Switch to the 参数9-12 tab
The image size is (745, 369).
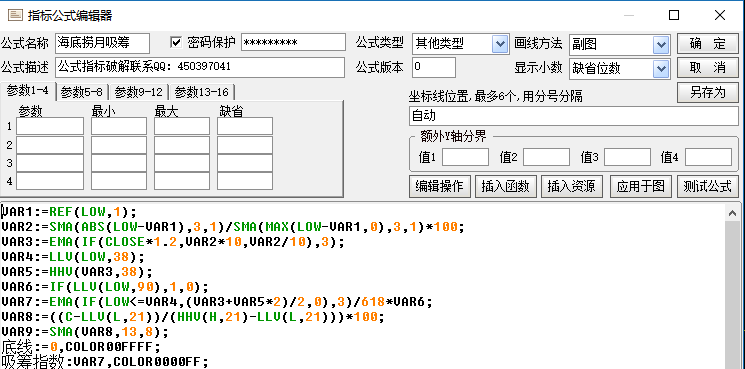pyautogui.click(x=139, y=92)
